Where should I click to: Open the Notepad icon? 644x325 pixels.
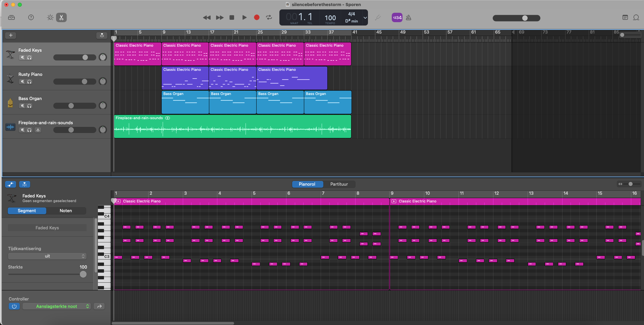pyautogui.click(x=625, y=17)
